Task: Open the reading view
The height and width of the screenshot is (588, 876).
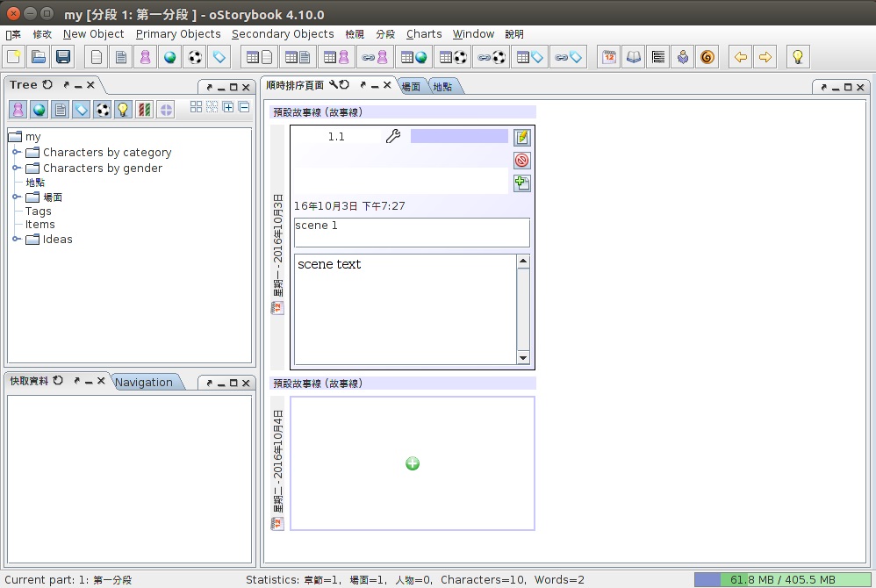Action: tap(683, 57)
